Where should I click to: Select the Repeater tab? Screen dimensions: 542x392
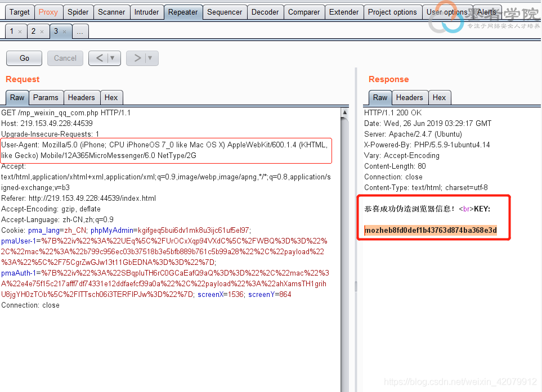click(x=183, y=12)
